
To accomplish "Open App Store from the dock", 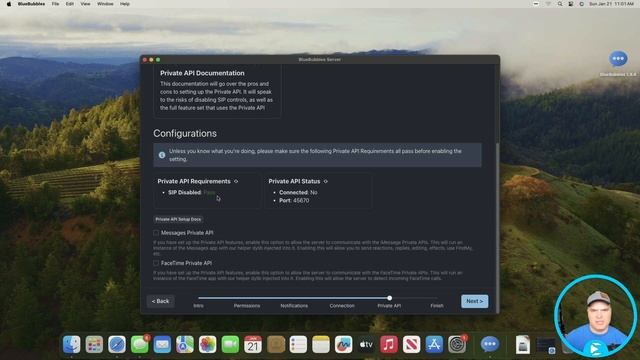I will pos(434,344).
